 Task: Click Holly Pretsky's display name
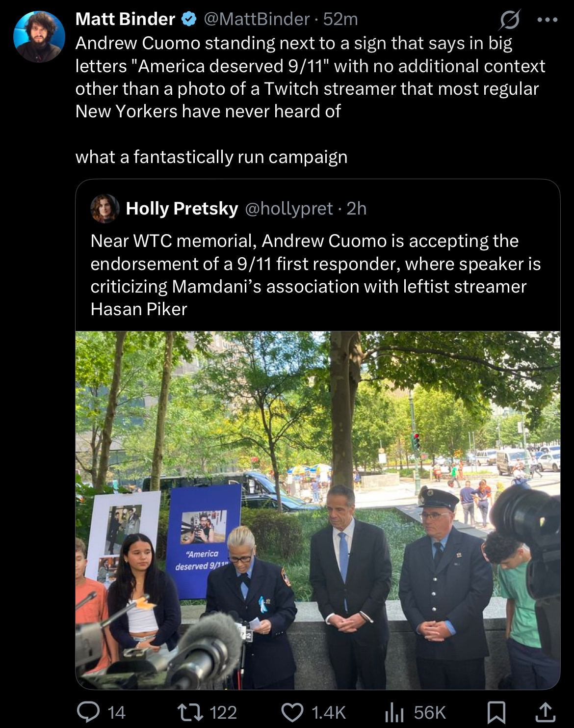point(182,209)
